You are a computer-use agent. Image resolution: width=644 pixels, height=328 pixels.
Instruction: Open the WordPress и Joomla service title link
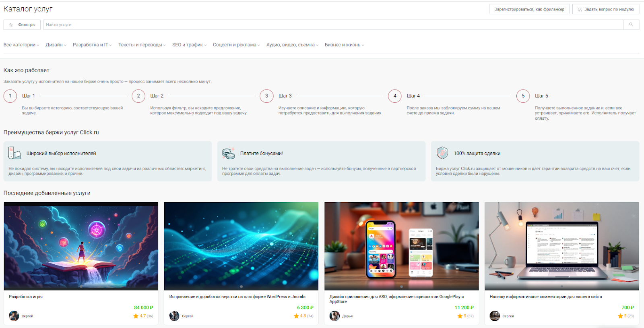237,297
